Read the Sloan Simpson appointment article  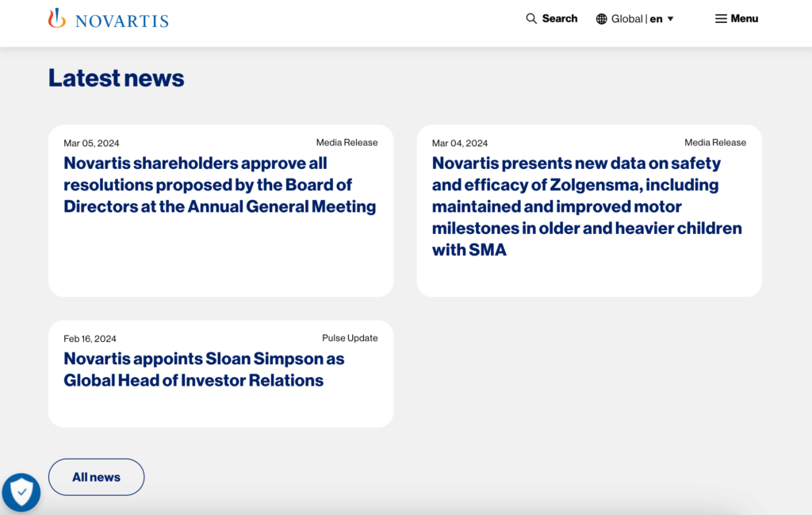coord(204,369)
